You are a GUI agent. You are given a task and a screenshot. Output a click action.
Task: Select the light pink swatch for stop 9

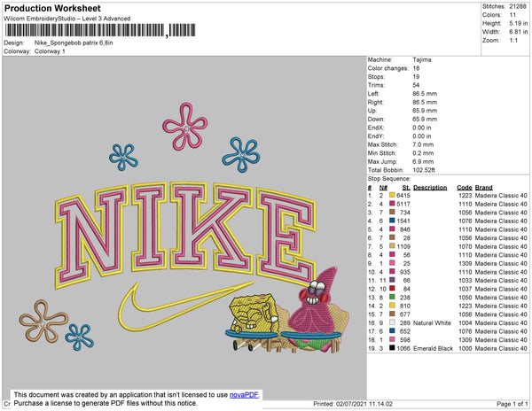[392, 262]
